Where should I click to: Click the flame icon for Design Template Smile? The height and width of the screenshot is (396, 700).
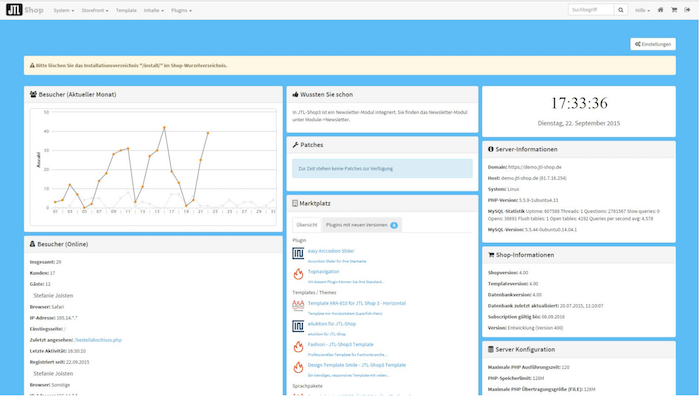(298, 367)
